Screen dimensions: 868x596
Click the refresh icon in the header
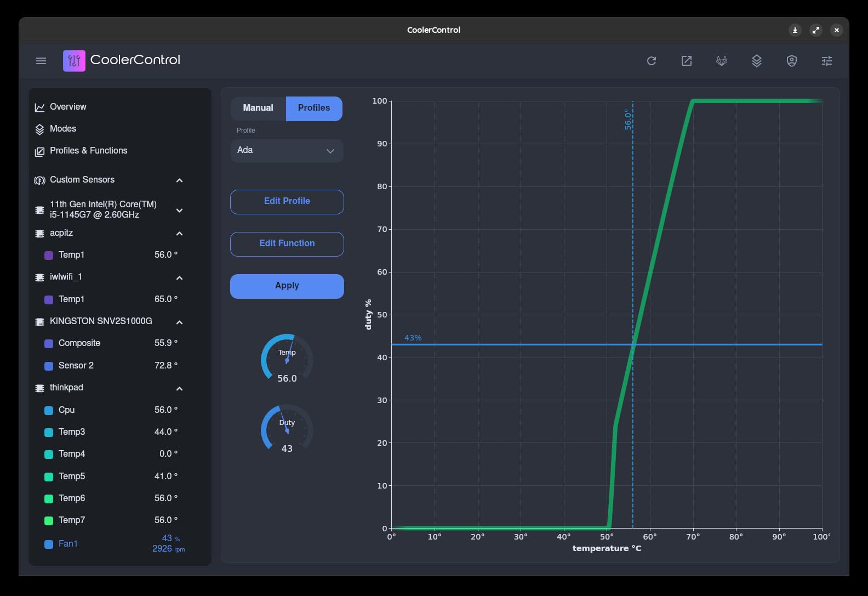(651, 61)
